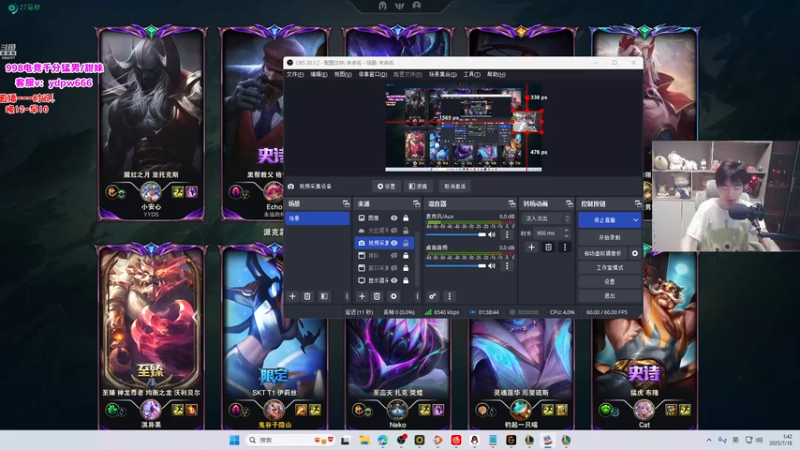Add a new scene with plus icon

292,296
